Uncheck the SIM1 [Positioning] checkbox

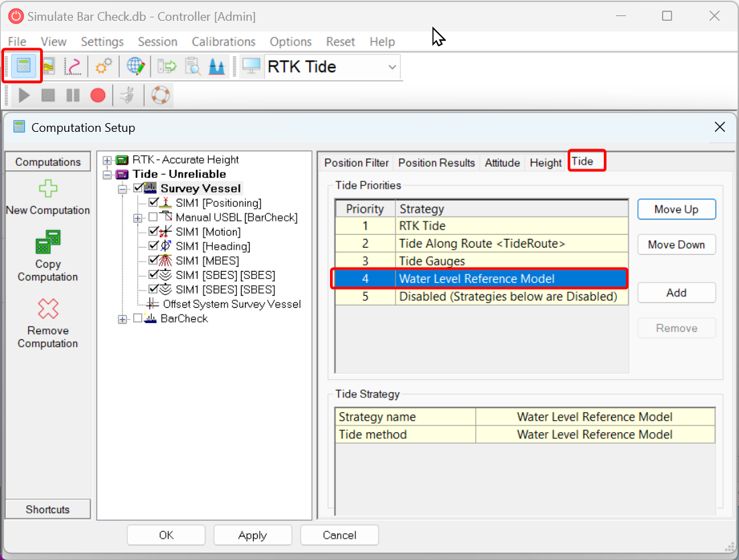[154, 203]
